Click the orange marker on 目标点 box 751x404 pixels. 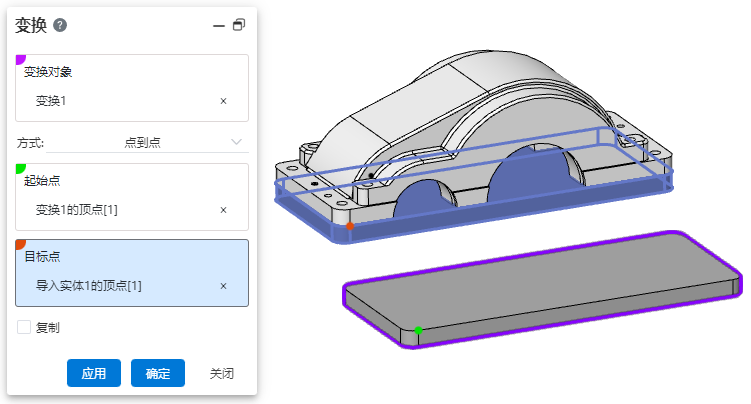[21, 245]
